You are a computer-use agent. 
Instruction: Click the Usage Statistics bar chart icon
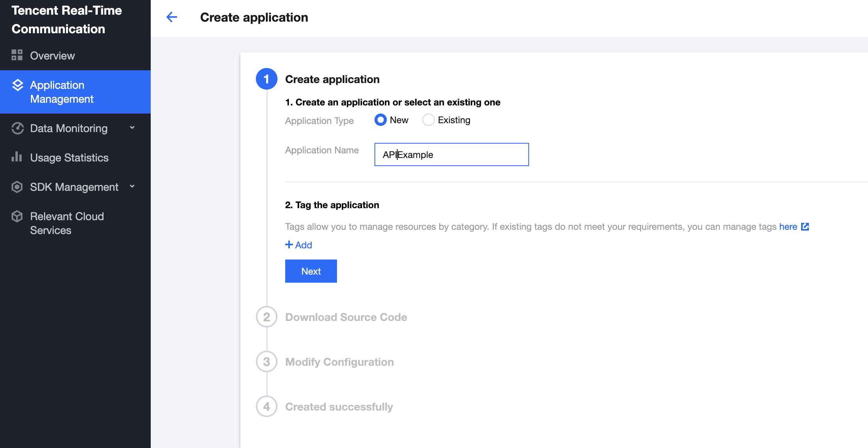coord(17,157)
